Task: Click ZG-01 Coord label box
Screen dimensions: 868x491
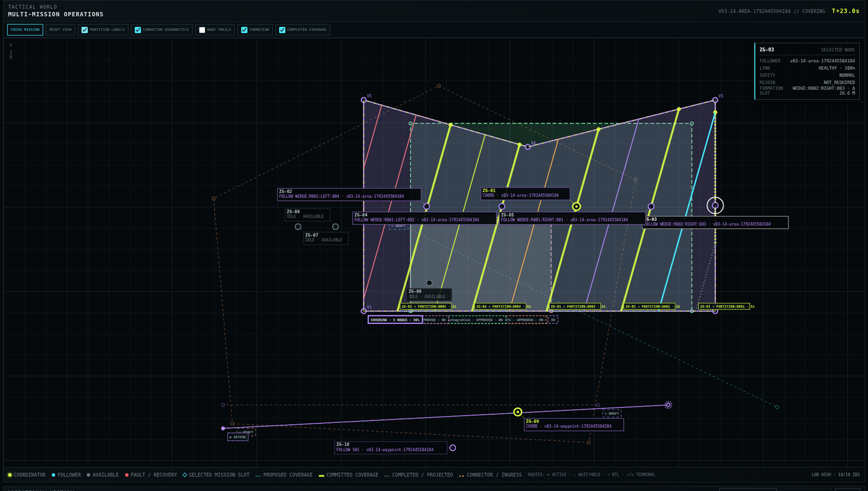Action: coord(525,193)
